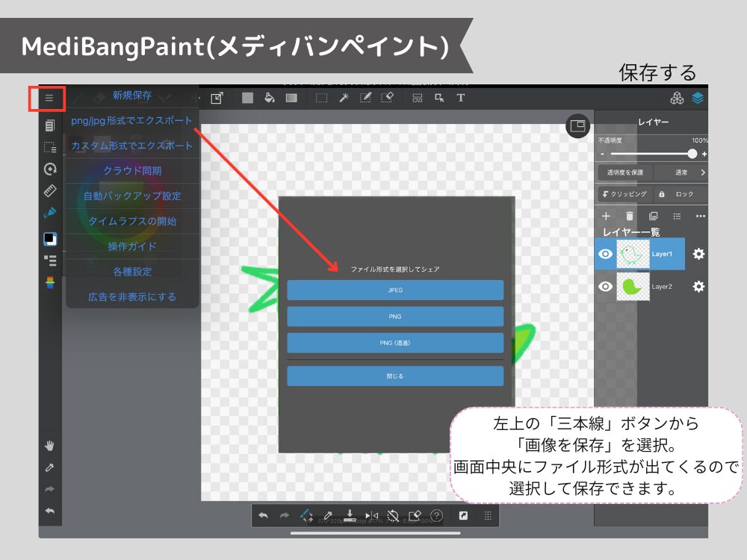Image resolution: width=747 pixels, height=560 pixels.
Task: Add a new layer with the plus icon
Action: (606, 217)
